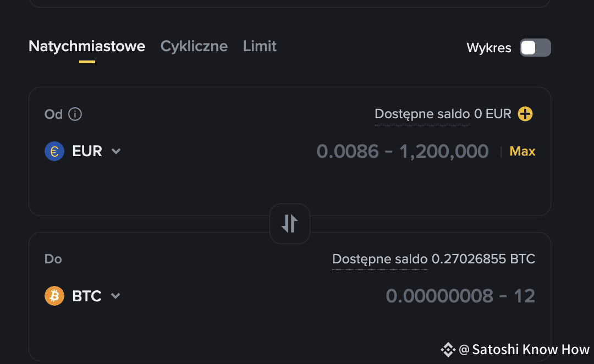Select the Natychmiastowe tab
The width and height of the screenshot is (594, 364).
tap(87, 46)
